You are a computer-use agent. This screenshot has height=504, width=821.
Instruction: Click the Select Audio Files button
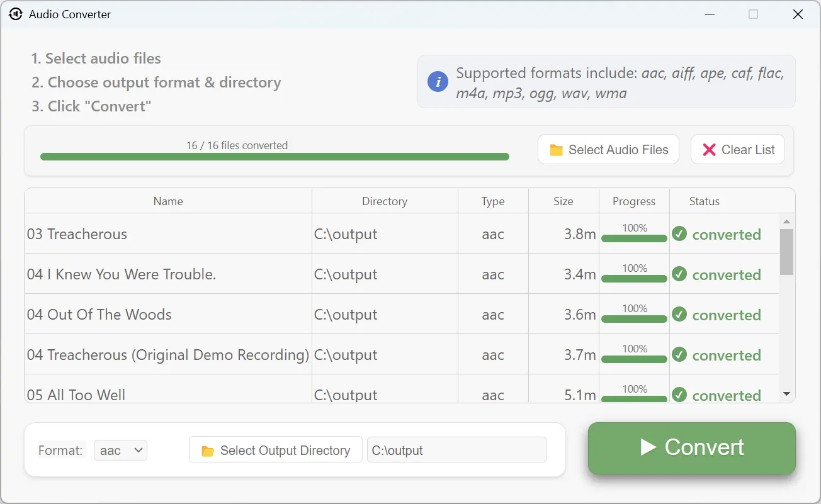608,149
